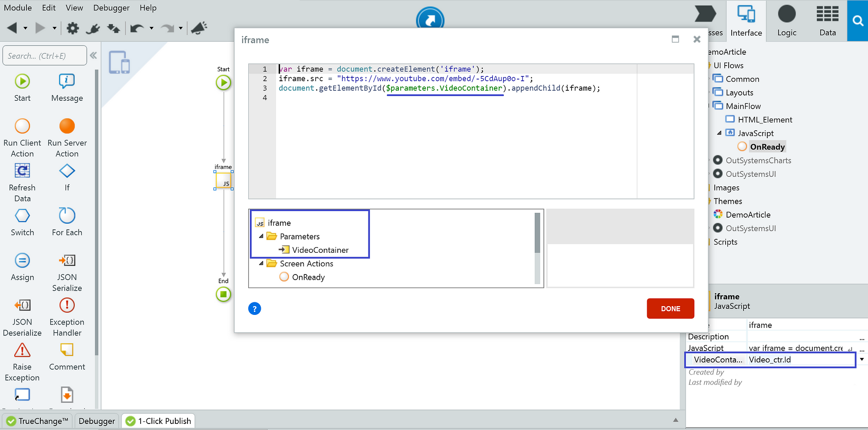Open the Module menu
The height and width of the screenshot is (430, 868).
pyautogui.click(x=18, y=8)
